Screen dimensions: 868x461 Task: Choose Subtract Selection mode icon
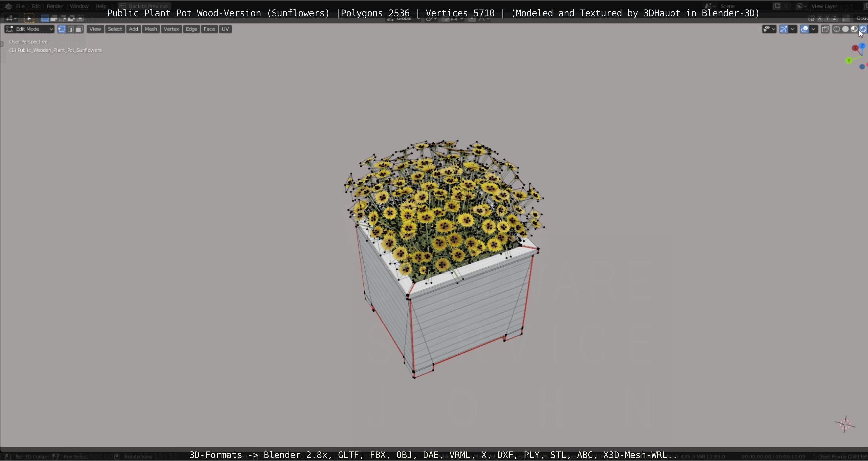pos(62,18)
